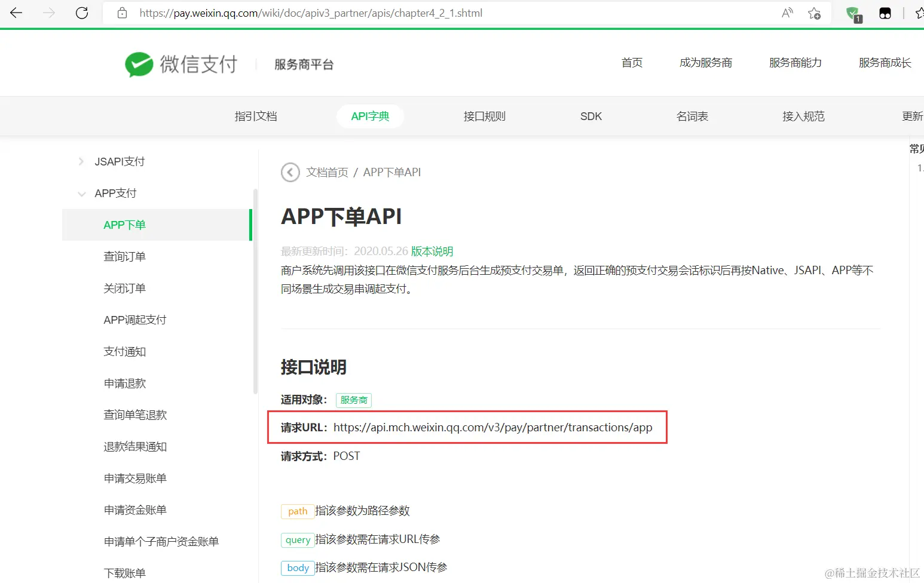Screen dimensions: 924x583
Task: Open 退款结果通知 in sidebar
Action: coord(135,446)
